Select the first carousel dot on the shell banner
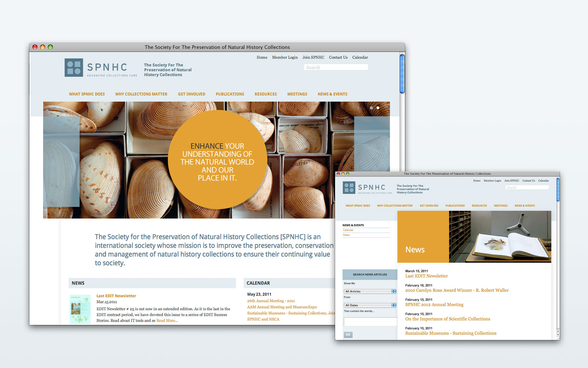Viewport: 588px width, 368px height. [371, 108]
